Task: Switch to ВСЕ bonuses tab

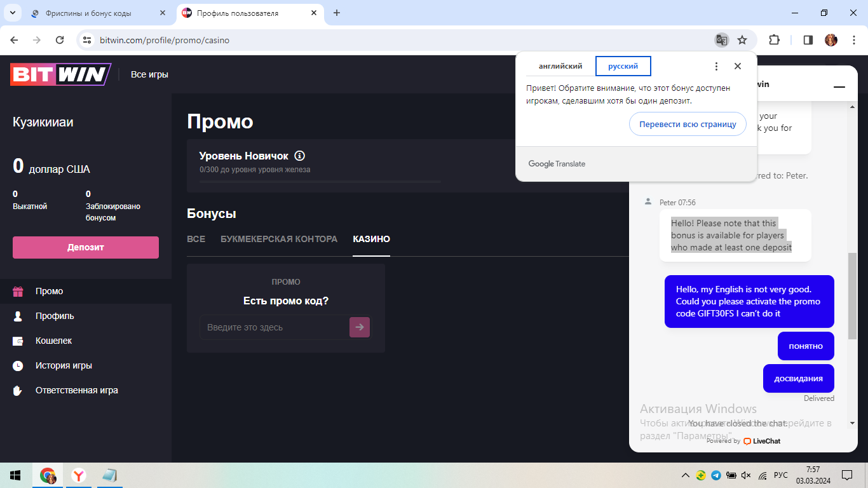Action: [196, 239]
